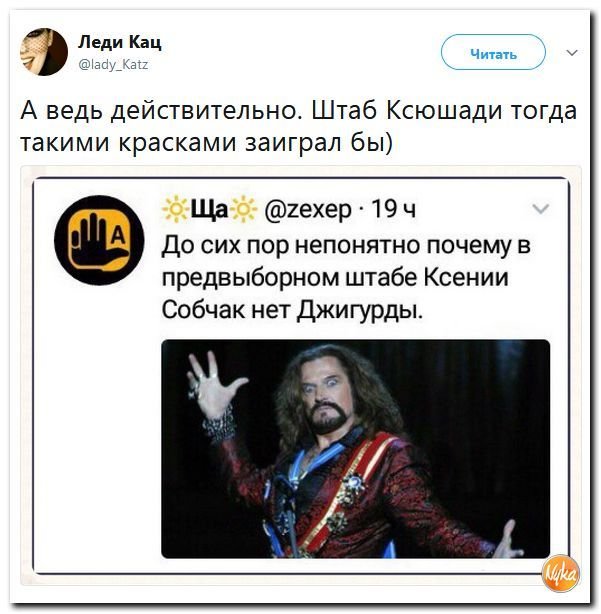
Task: Select the main tweet text about Штаб Ксюшади
Action: click(x=298, y=126)
